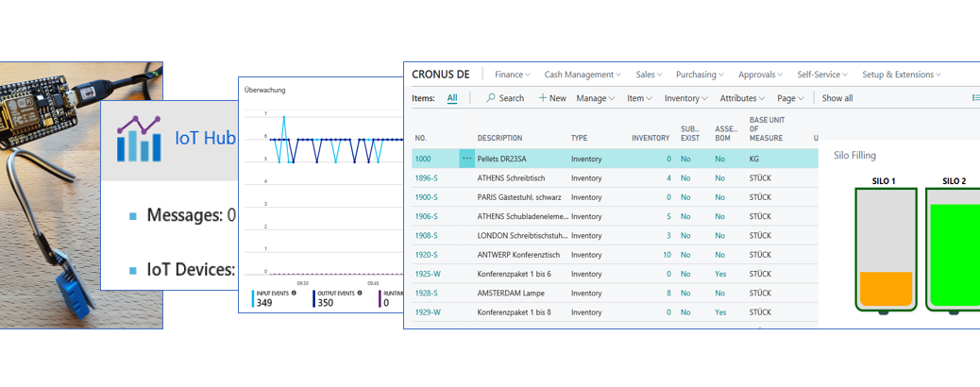Click the plus icon next to New

[x=543, y=98]
